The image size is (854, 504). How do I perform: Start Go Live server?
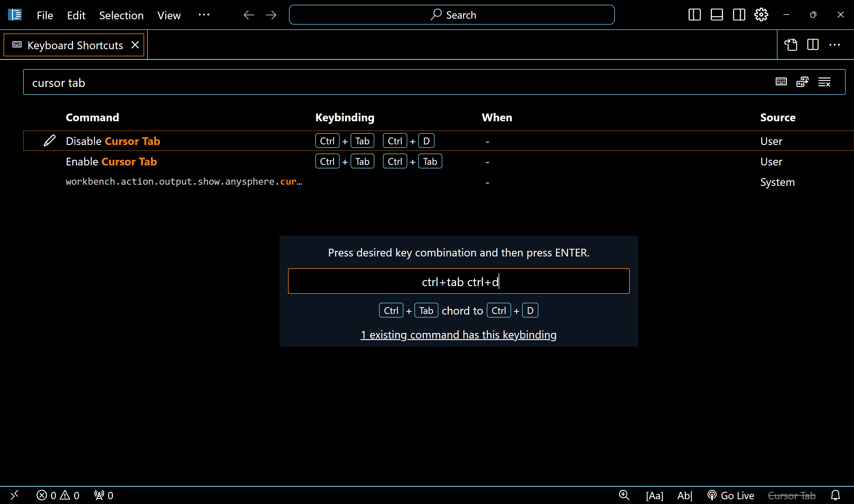pyautogui.click(x=731, y=495)
